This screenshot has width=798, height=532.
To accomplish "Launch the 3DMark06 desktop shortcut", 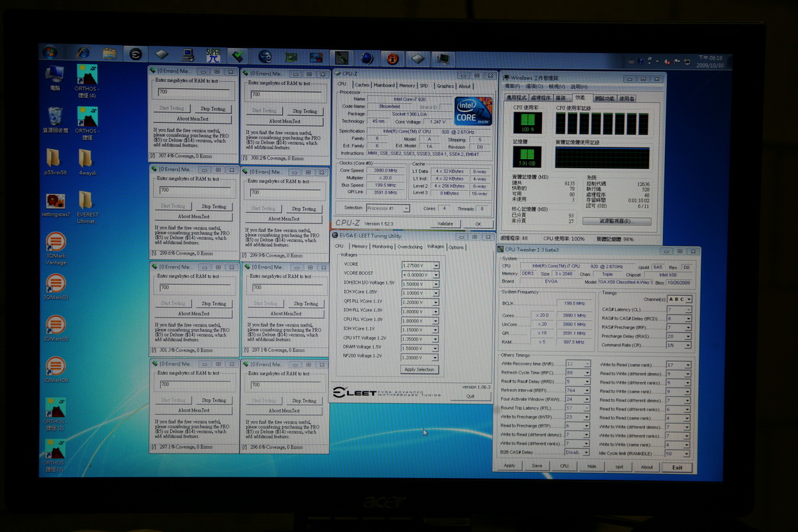I will [x=56, y=370].
